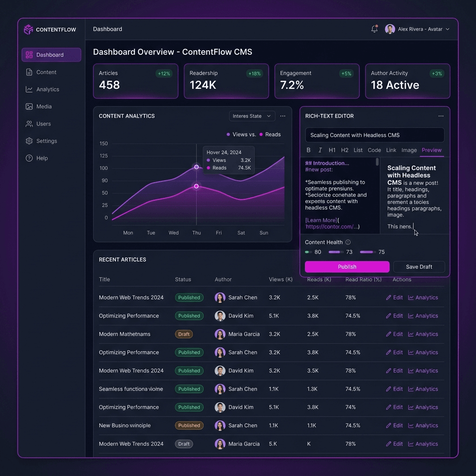Click the editor markdown scrollbar
476x476 pixels.
click(x=377, y=162)
